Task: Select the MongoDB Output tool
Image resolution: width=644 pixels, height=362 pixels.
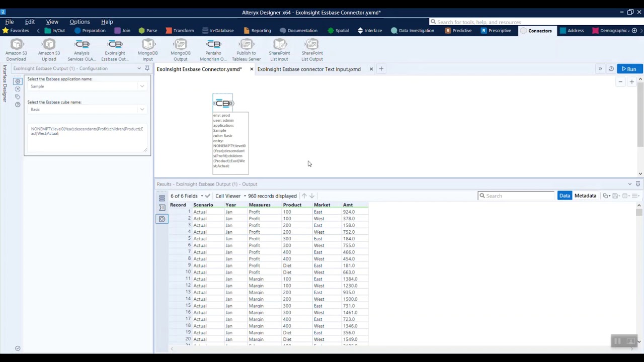Action: click(181, 50)
